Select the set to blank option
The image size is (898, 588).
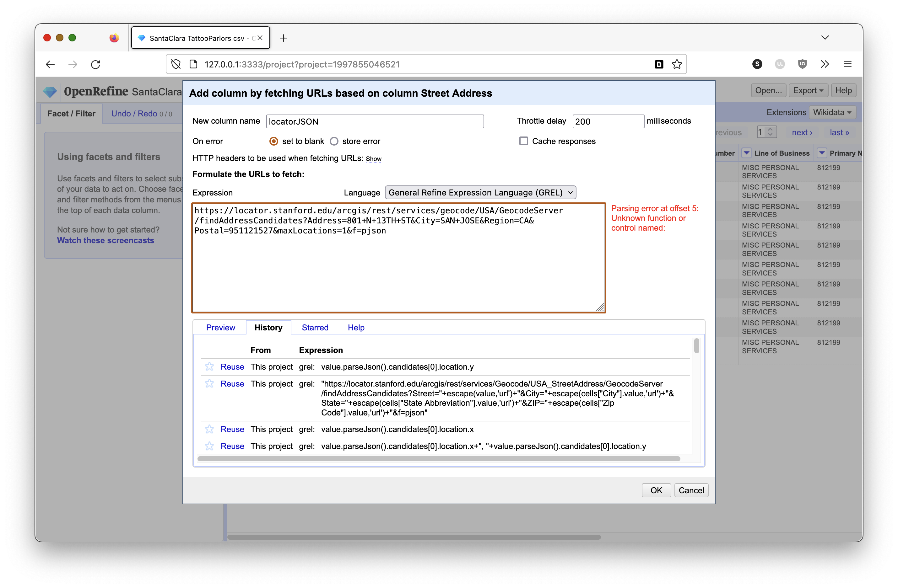274,142
